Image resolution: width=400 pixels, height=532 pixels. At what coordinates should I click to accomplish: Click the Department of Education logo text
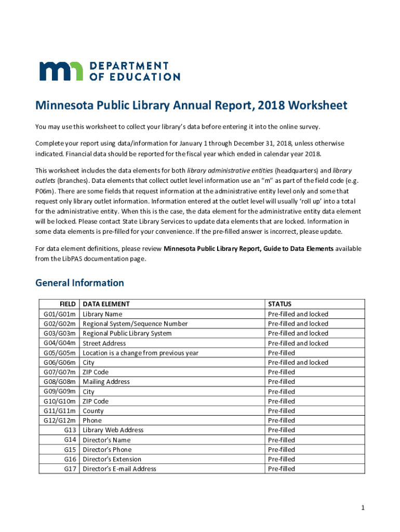(134, 71)
